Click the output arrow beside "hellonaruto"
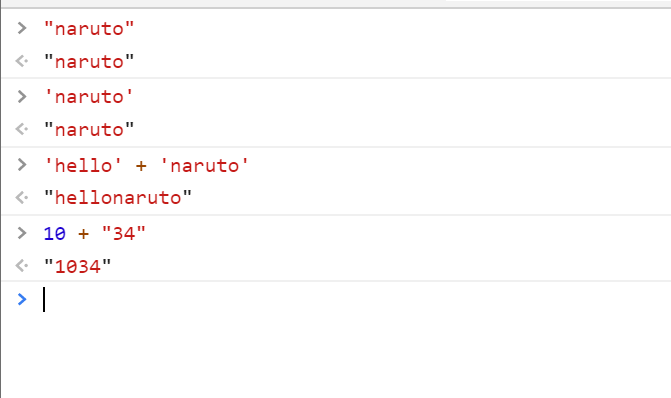The height and width of the screenshot is (398, 671). click(22, 197)
